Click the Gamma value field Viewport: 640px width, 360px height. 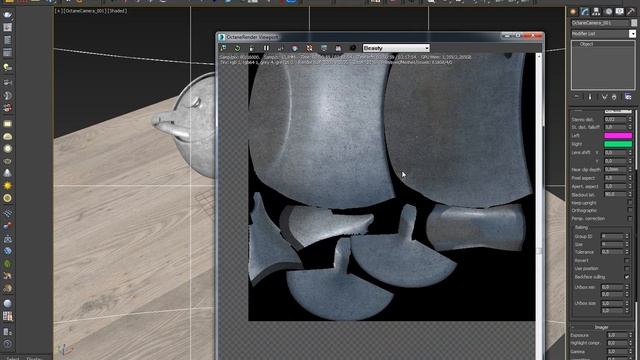(x=617, y=351)
